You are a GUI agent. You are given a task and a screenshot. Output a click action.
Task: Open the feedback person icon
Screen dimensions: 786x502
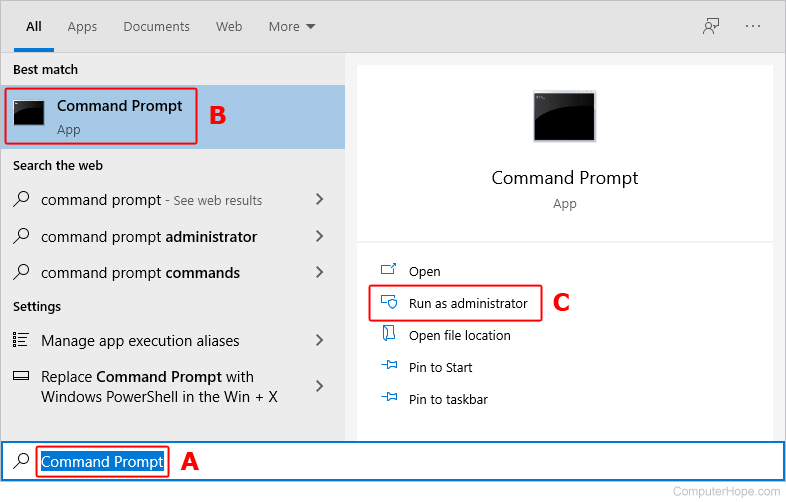[711, 26]
